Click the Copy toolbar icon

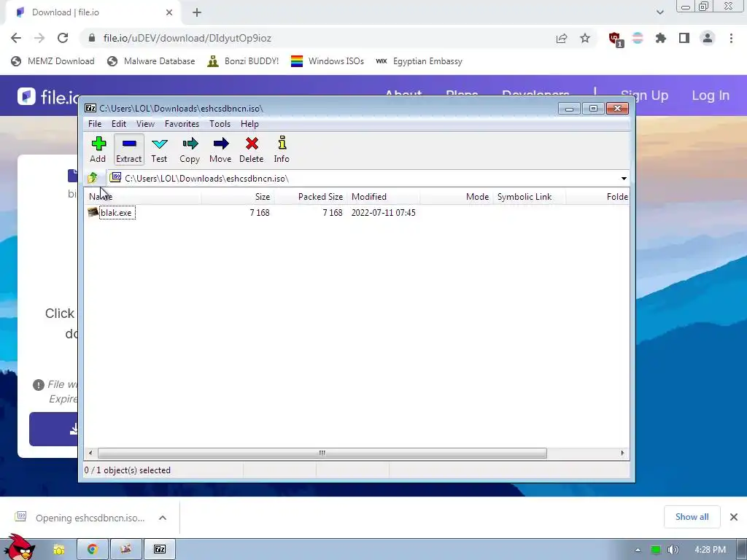190,149
